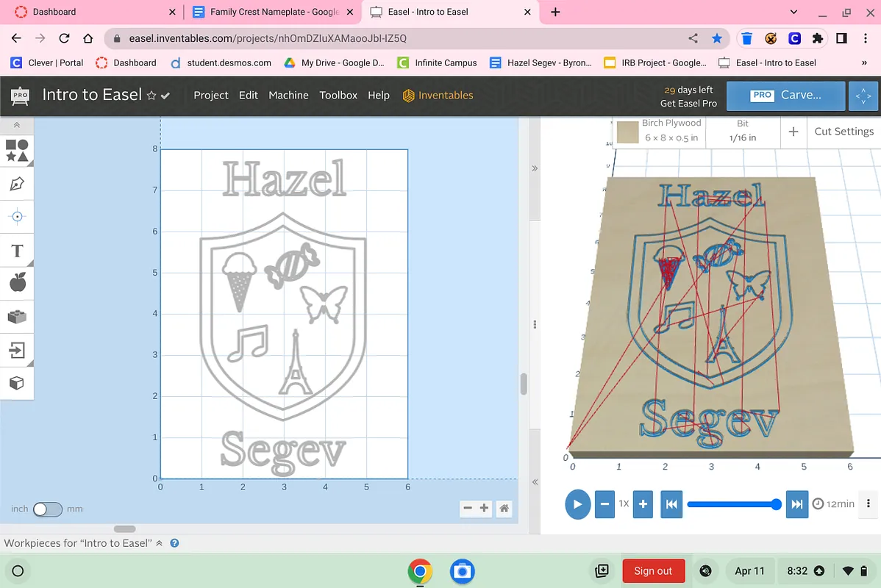Image resolution: width=881 pixels, height=588 pixels.
Task: Open the Toolbox menu
Action: pos(338,95)
